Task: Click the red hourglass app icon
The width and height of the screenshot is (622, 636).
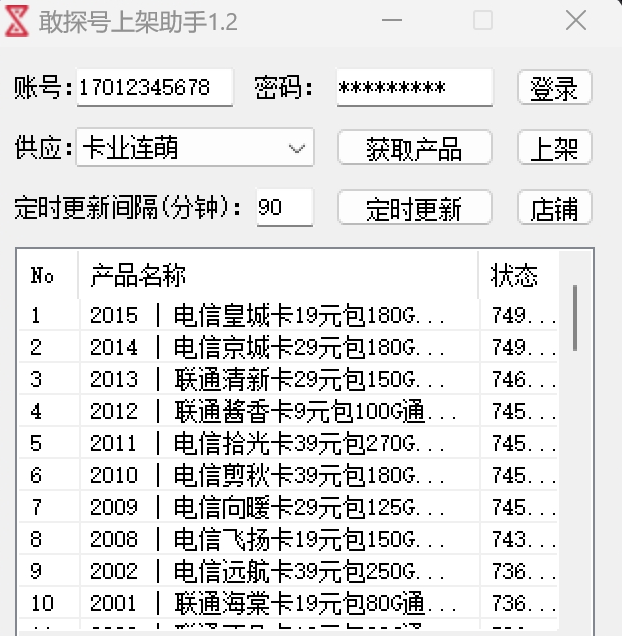Action: coord(17,21)
